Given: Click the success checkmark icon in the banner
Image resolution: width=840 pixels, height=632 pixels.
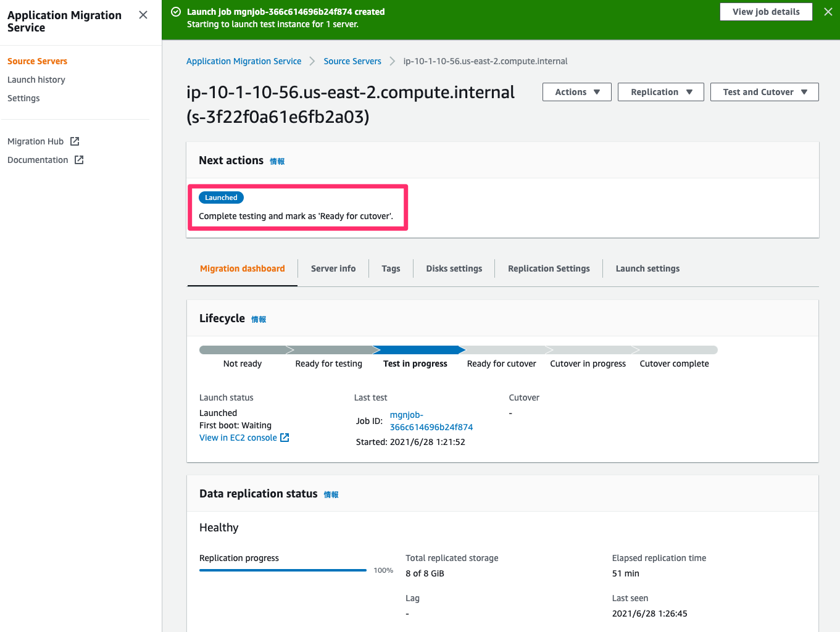Looking at the screenshot, I should tap(176, 12).
